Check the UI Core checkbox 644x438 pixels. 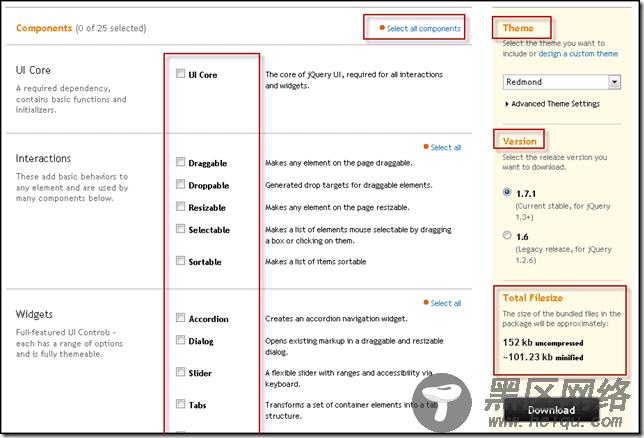(180, 74)
